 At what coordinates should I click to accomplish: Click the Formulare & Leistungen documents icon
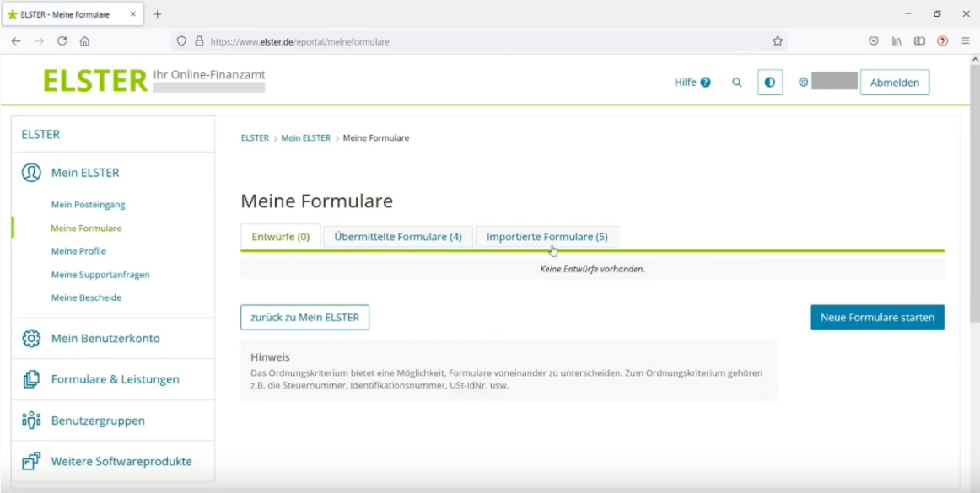[x=31, y=379]
